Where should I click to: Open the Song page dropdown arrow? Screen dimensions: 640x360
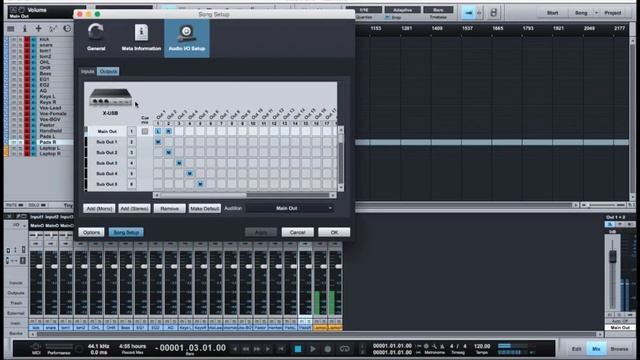[596, 13]
